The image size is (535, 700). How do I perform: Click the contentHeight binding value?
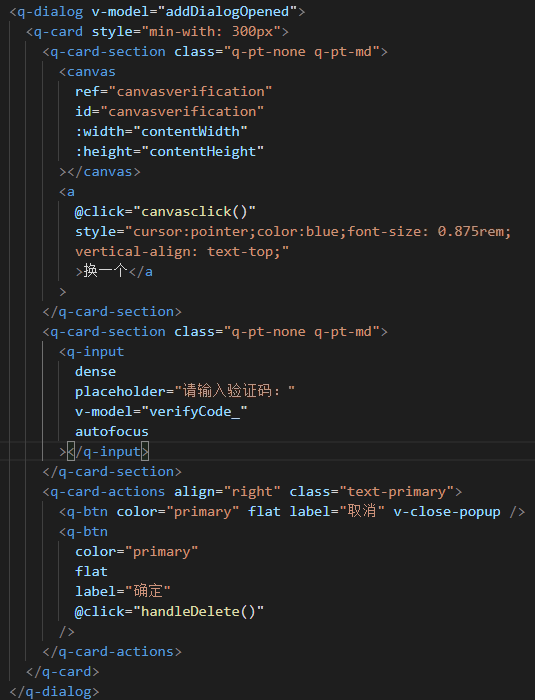(202, 152)
